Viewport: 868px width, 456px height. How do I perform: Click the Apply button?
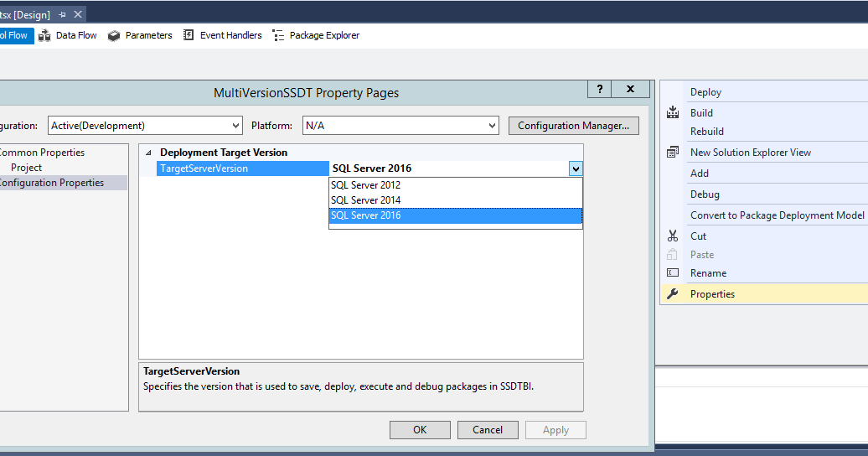[x=555, y=430]
